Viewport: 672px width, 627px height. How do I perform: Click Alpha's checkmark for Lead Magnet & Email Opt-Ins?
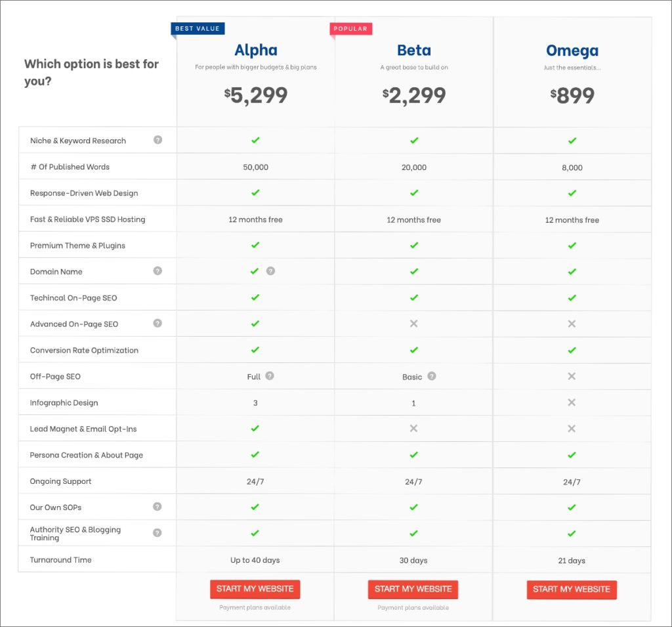(255, 428)
